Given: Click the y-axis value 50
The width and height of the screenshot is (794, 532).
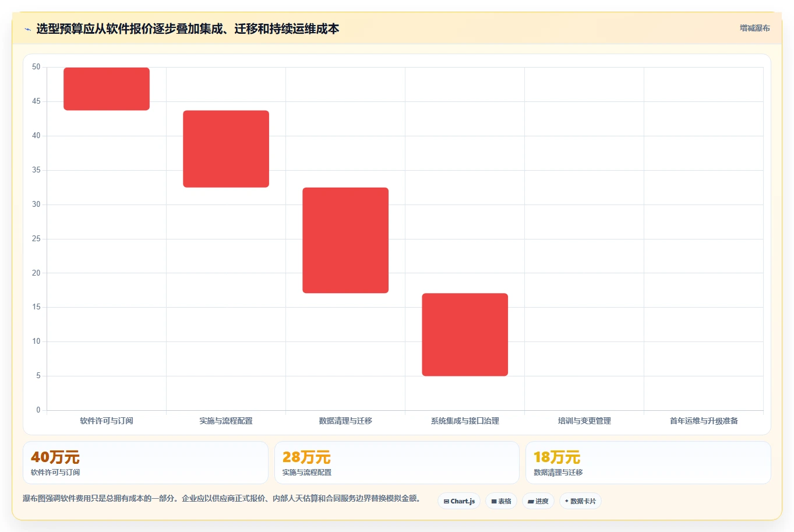Looking at the screenshot, I should 36,67.
